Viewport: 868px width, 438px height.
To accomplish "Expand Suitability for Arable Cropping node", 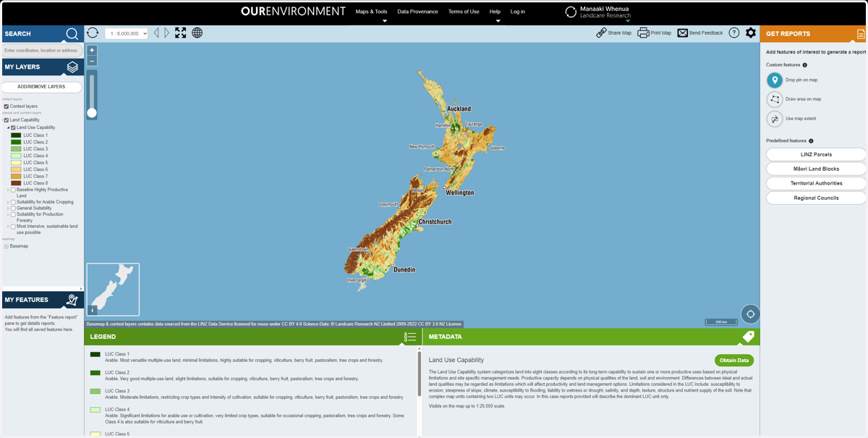I will pos(9,202).
